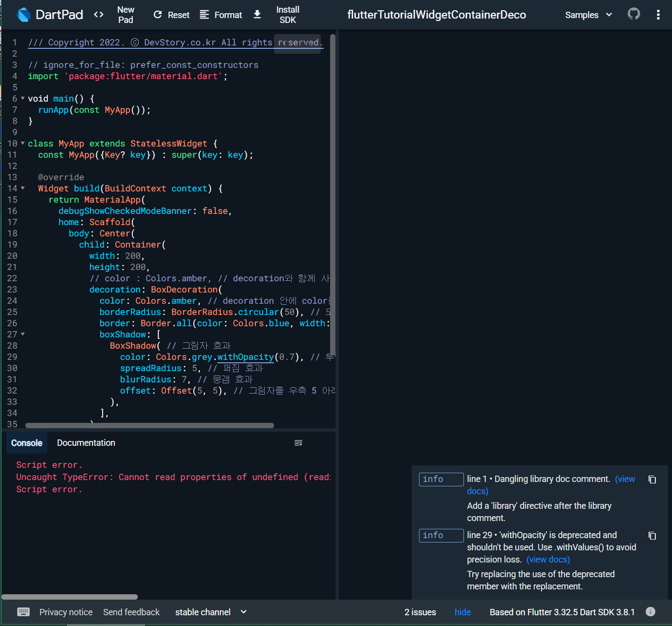Click the Reset refresh icon
Viewport: 672px width, 626px height.
pyautogui.click(x=158, y=15)
